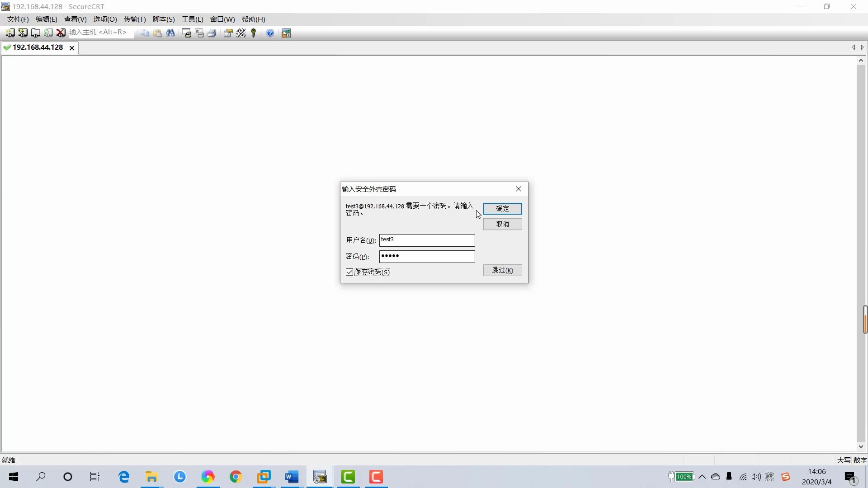
Task: Click SecureCRT icon in the taskbar
Action: pos(320,477)
